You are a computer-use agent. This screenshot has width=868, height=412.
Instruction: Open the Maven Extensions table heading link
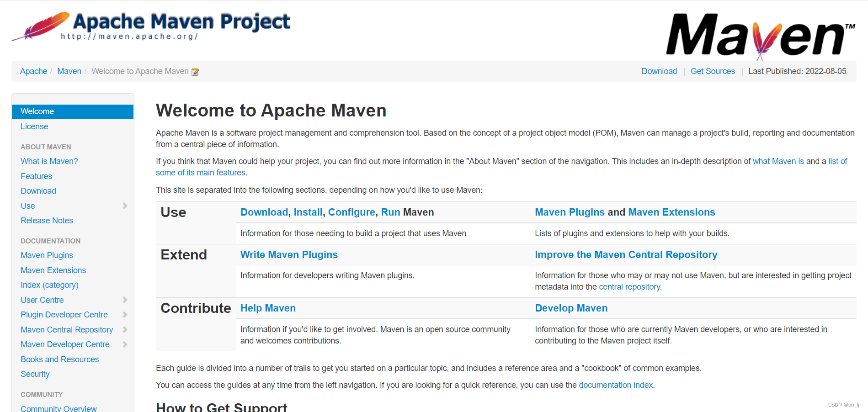pos(671,212)
